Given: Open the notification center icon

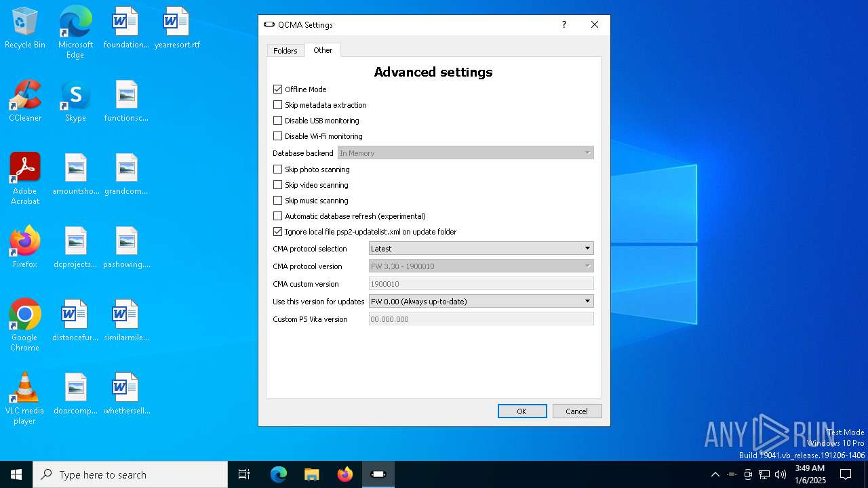Looking at the screenshot, I should click(846, 474).
